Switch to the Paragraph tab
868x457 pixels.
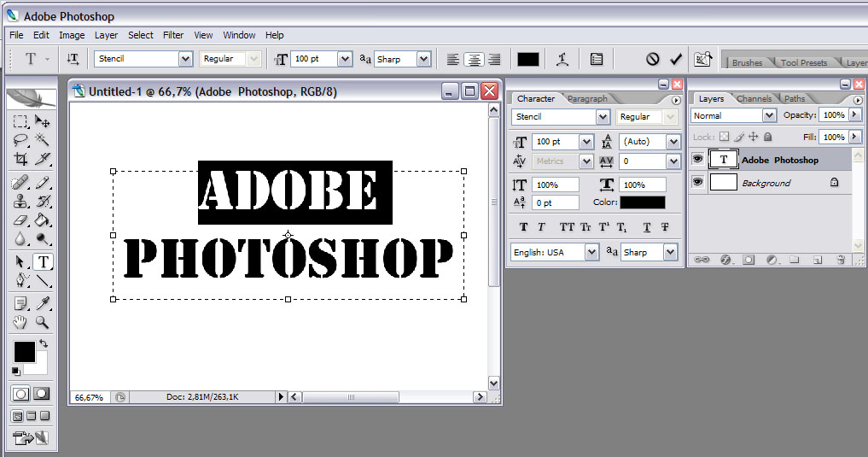click(587, 98)
